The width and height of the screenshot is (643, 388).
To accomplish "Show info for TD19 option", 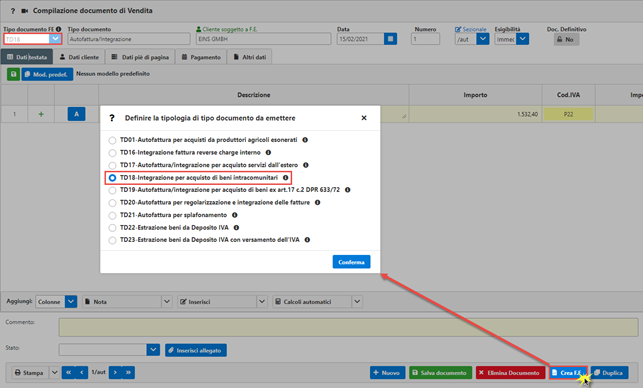I will 347,190.
